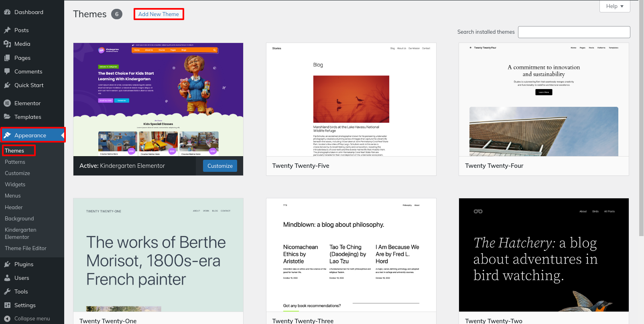The height and width of the screenshot is (324, 644).
Task: Select Twenty Twenty-Two theme screenshot
Action: [x=544, y=255]
